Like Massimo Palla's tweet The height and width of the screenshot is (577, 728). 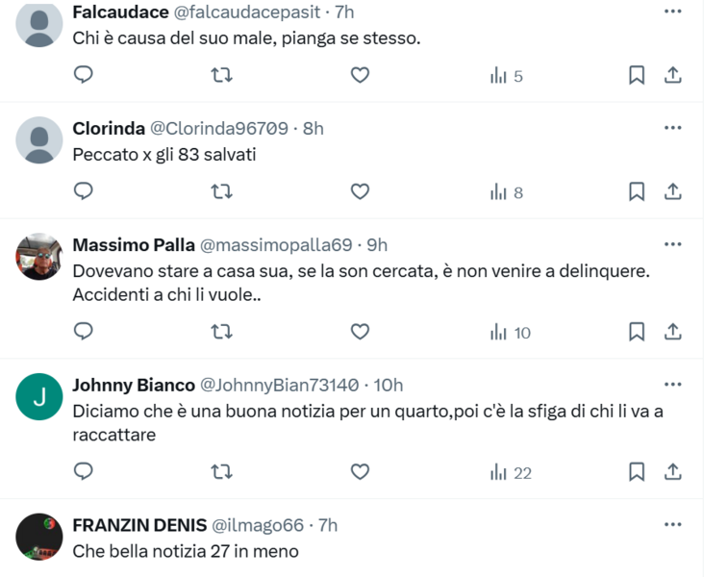click(360, 332)
